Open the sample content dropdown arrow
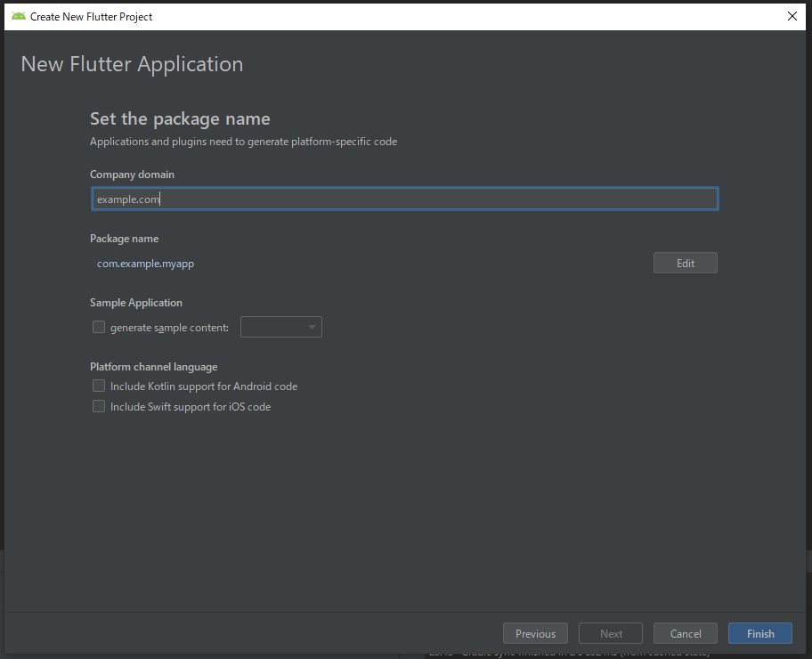 tap(312, 328)
